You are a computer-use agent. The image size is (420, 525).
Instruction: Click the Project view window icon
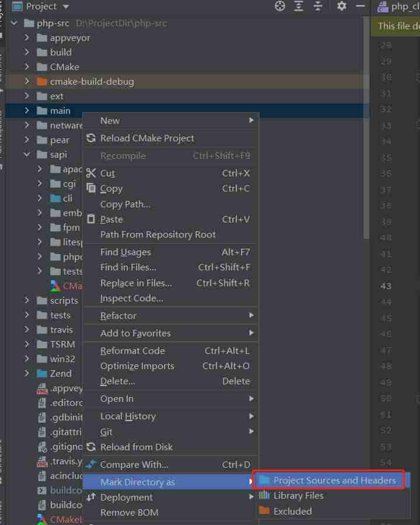17,6
